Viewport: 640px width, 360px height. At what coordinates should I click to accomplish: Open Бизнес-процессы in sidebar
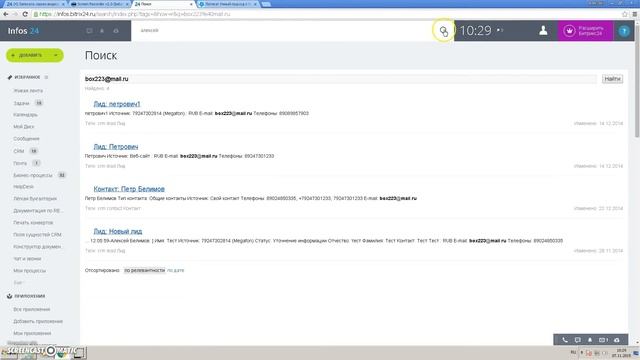tap(33, 175)
